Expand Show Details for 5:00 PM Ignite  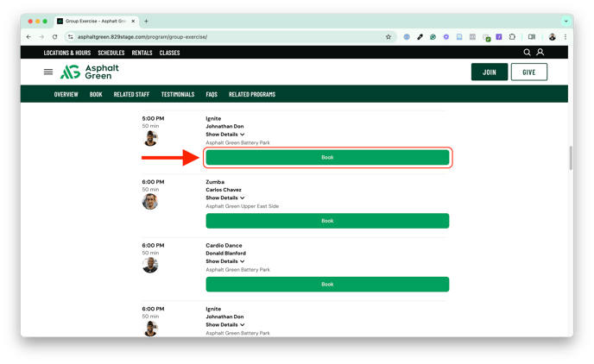click(225, 135)
